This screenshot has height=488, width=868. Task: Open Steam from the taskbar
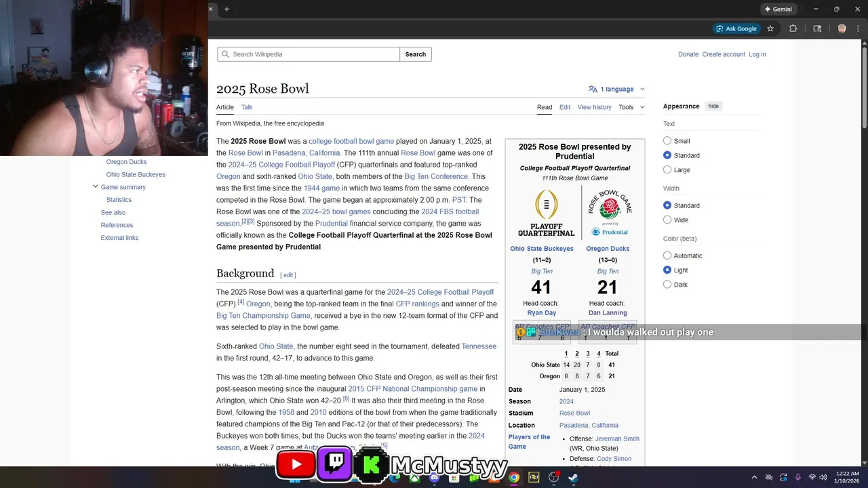[574, 478]
